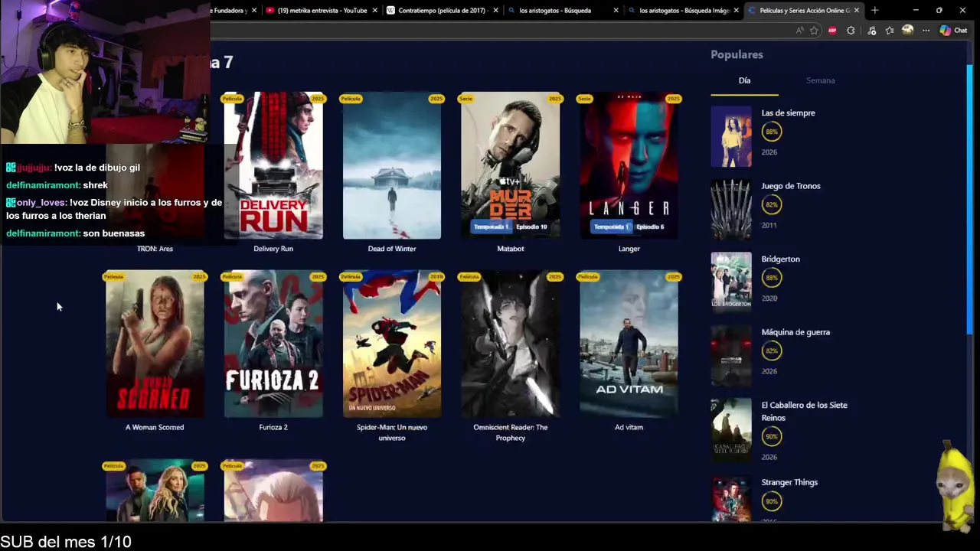Open Stranger Things in Populares
This screenshot has height=551, width=980.
(789, 482)
